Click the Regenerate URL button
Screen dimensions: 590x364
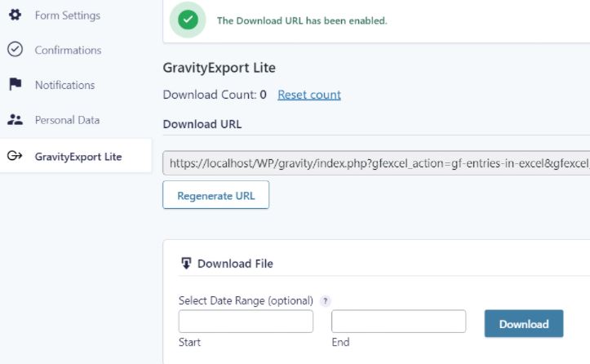[216, 194]
